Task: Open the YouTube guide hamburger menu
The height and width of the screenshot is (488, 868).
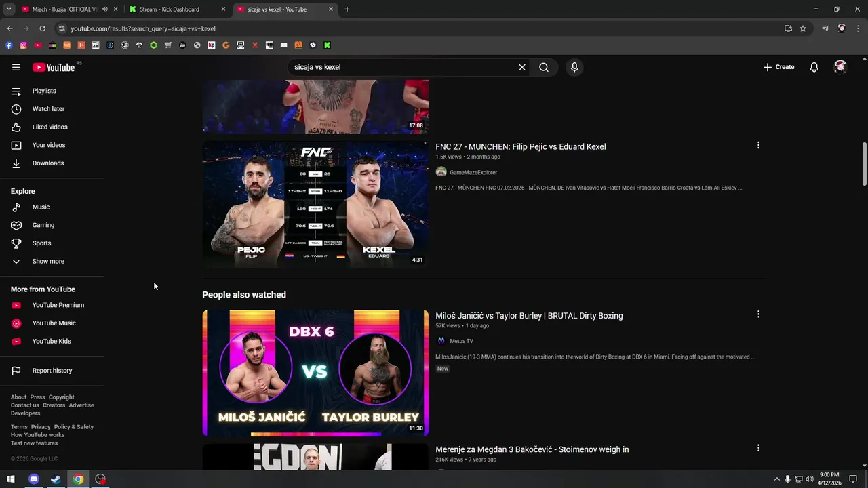Action: click(x=16, y=67)
